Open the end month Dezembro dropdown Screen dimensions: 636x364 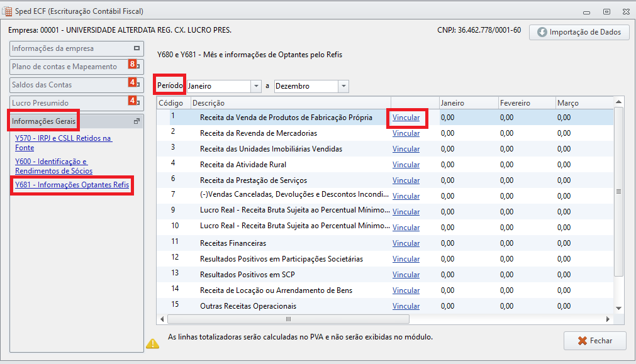point(343,86)
